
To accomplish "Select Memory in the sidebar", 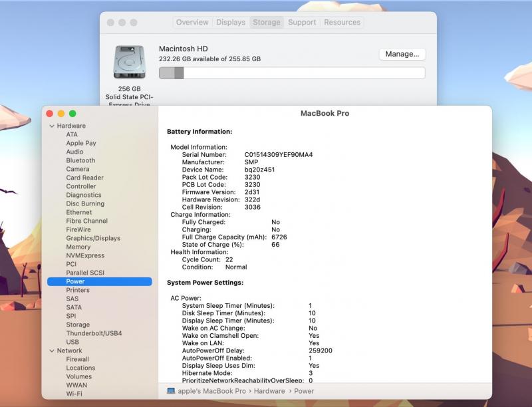I will tap(78, 247).
